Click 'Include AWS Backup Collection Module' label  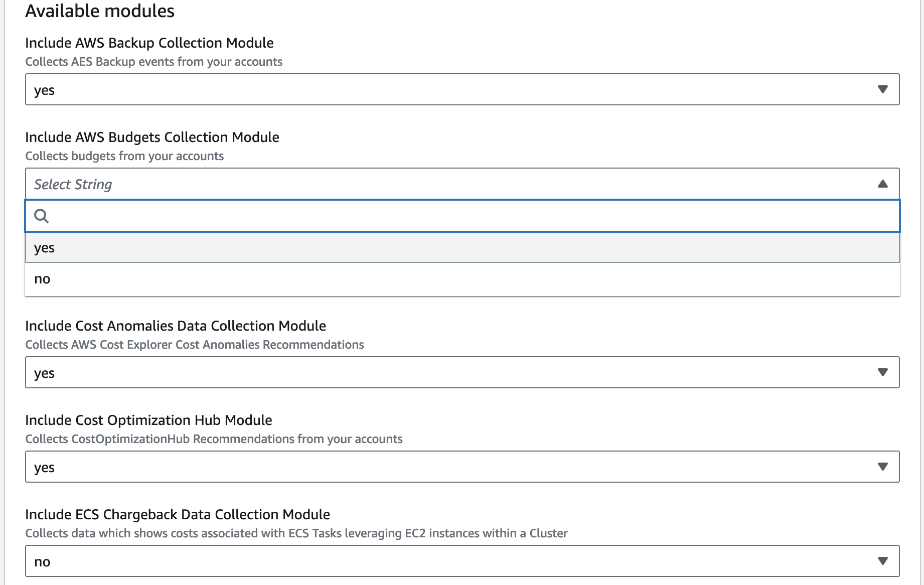[149, 43]
